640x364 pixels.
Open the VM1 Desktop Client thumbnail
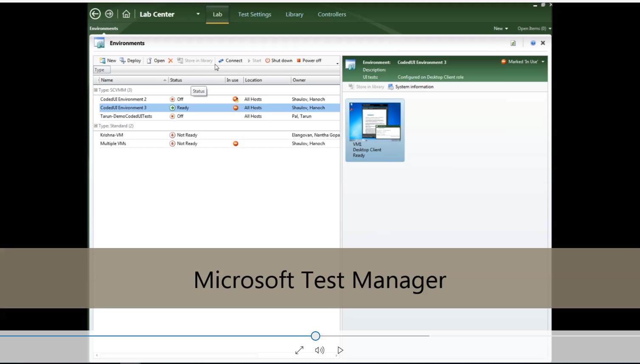[375, 130]
